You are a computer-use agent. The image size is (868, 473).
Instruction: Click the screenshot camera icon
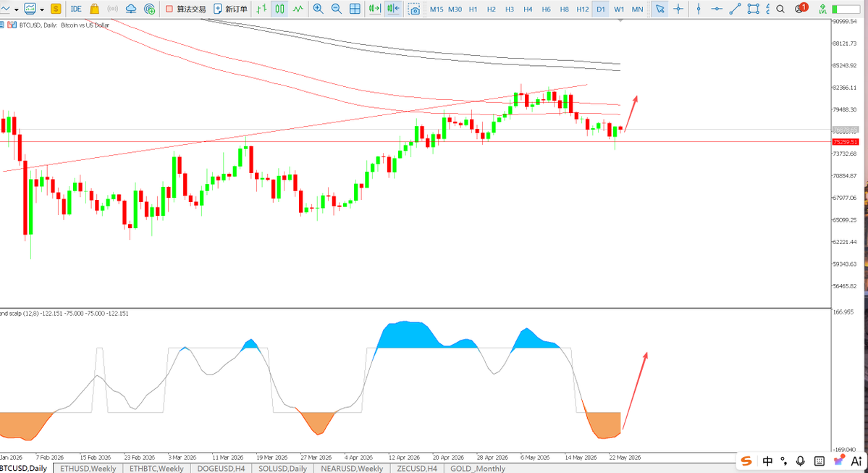pyautogui.click(x=414, y=9)
